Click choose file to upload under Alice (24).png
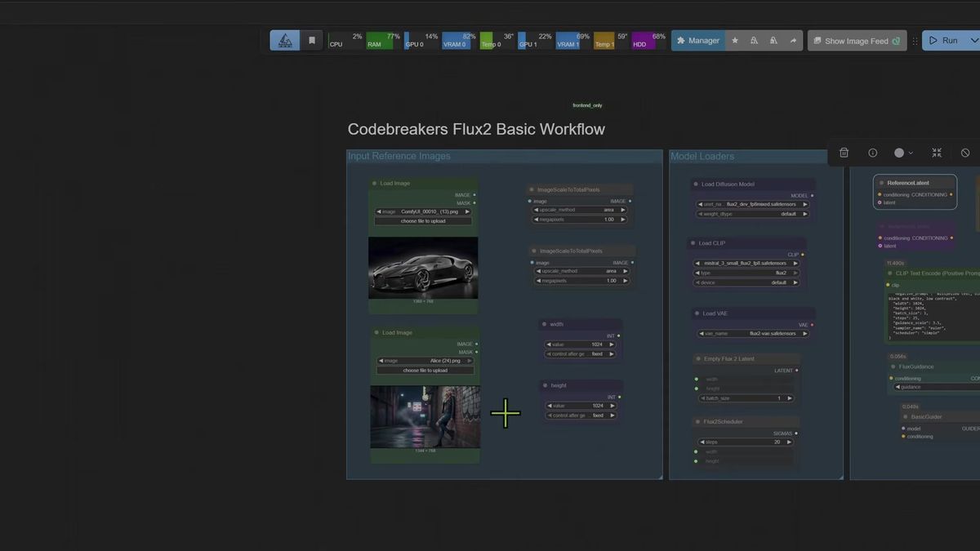The image size is (980, 551). (425, 371)
